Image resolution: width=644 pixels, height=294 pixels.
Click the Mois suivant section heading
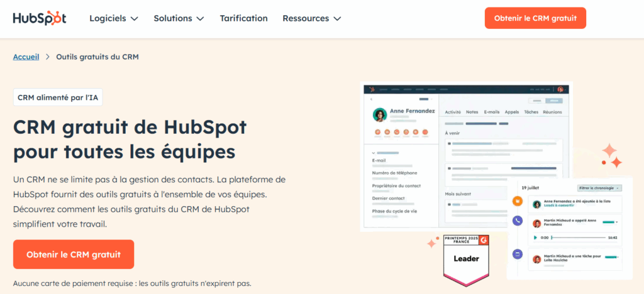[x=458, y=193]
